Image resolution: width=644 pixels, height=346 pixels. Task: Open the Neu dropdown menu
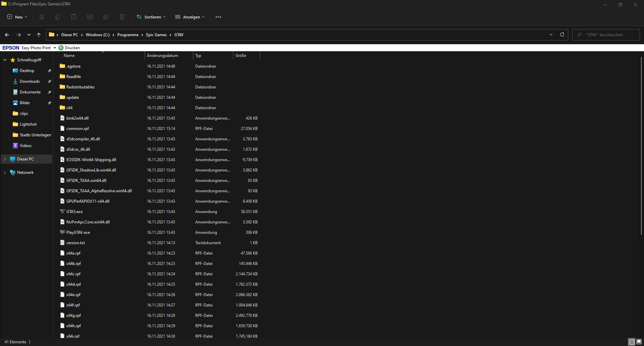[17, 17]
